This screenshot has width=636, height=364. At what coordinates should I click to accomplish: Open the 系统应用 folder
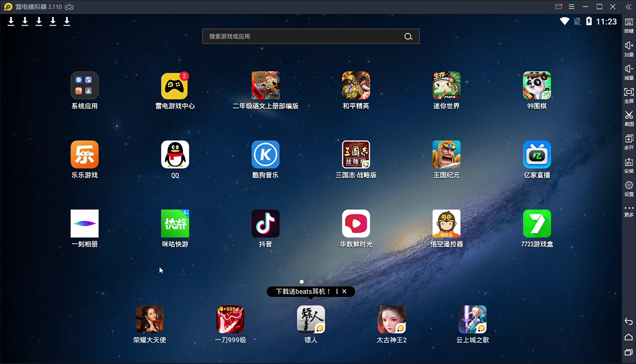[x=85, y=86]
